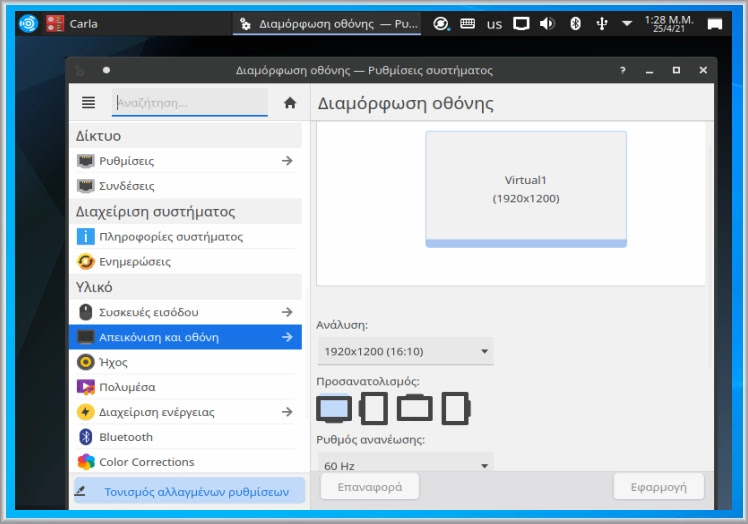This screenshot has height=524, width=748.
Task: Click the sidebar Bluetooth icon
Action: (x=85, y=437)
